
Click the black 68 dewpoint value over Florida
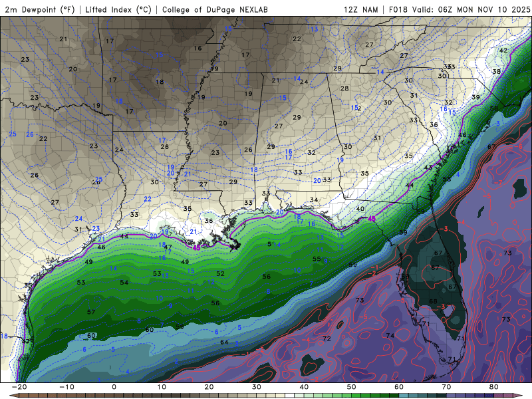click(x=434, y=301)
